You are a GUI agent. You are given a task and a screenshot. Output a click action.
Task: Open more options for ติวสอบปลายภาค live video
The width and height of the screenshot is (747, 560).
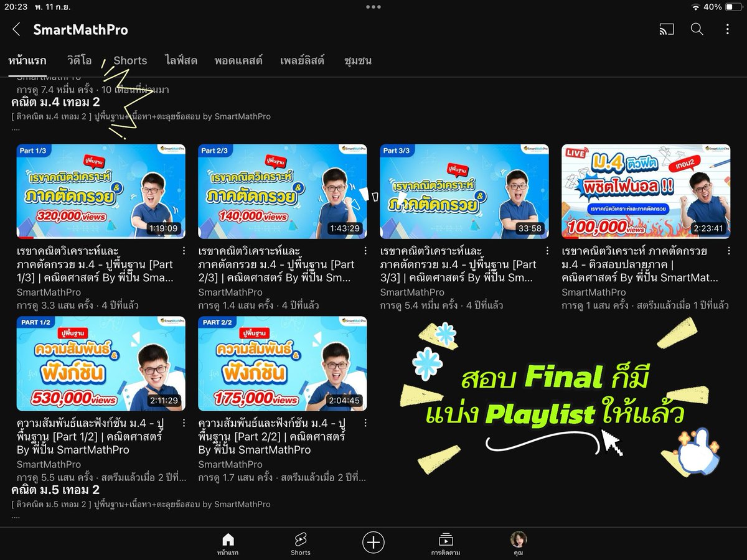click(x=728, y=251)
